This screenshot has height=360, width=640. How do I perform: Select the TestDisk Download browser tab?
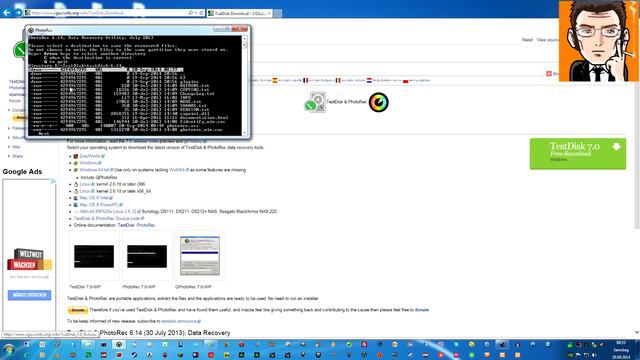(x=239, y=13)
